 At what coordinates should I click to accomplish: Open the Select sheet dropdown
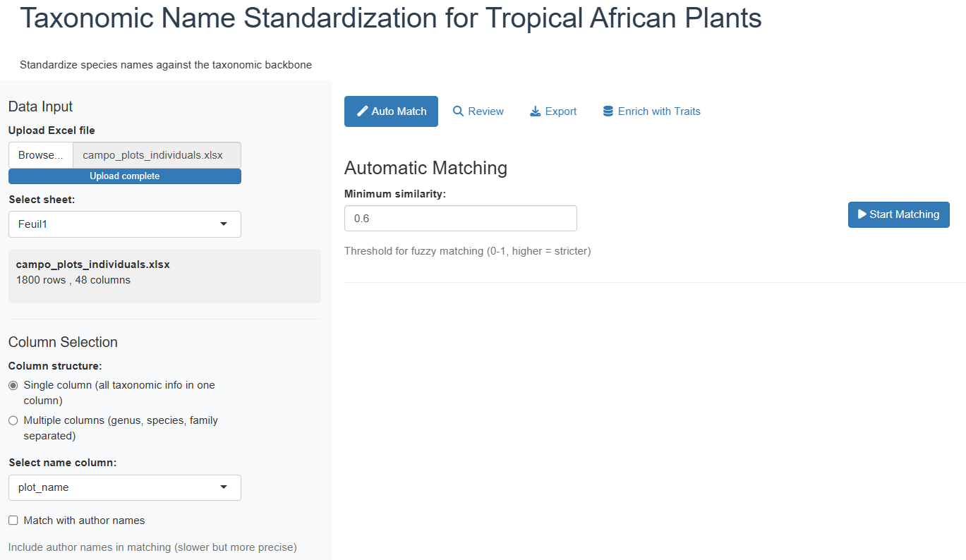[125, 224]
